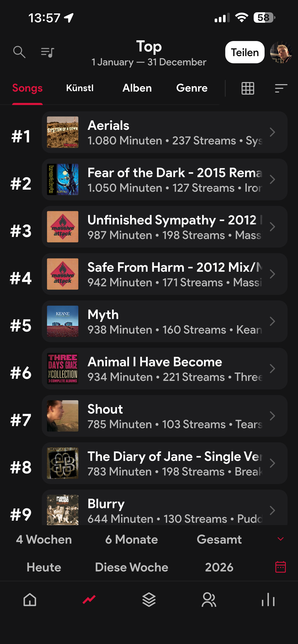Select the Gesamt time range
This screenshot has width=298, height=644.
coord(219,539)
